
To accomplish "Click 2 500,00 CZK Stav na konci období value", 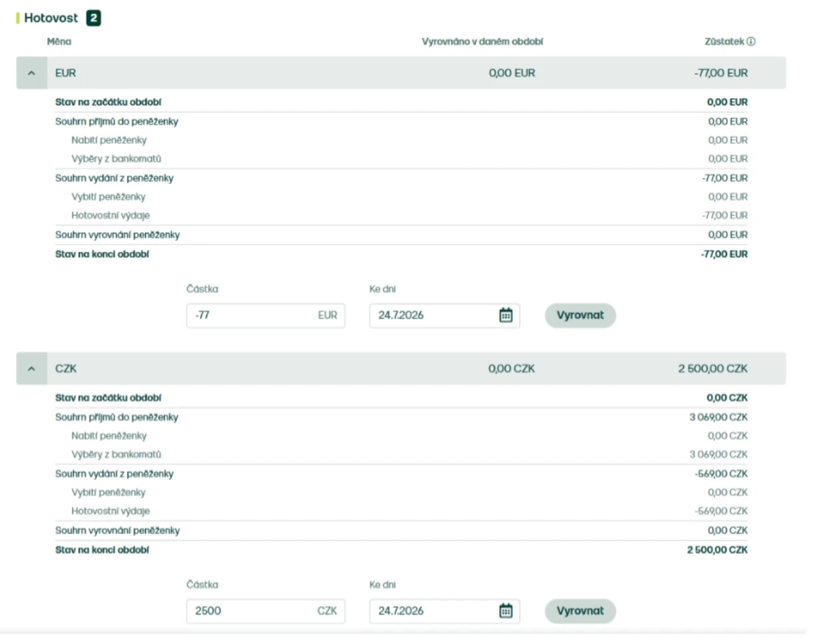I will coord(718,551).
